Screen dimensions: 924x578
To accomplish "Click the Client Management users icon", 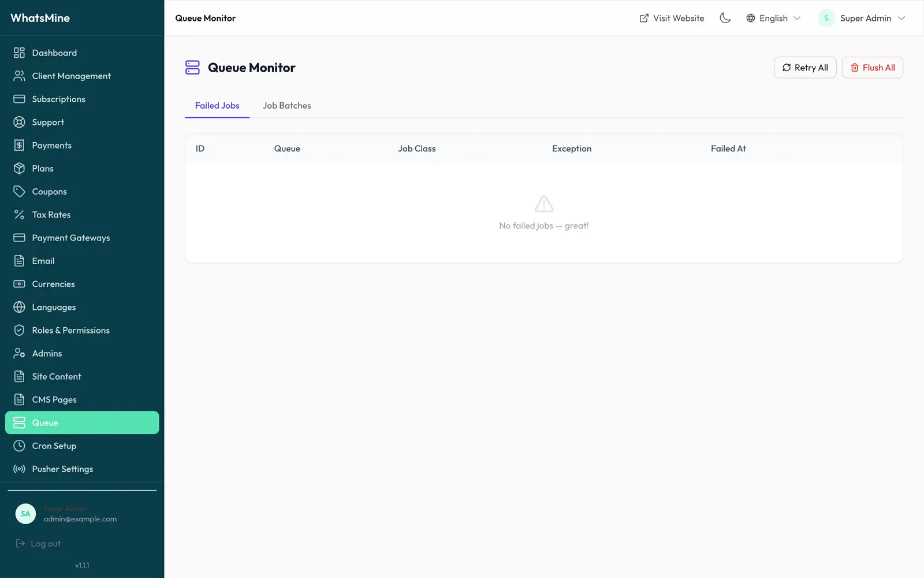I will [19, 76].
